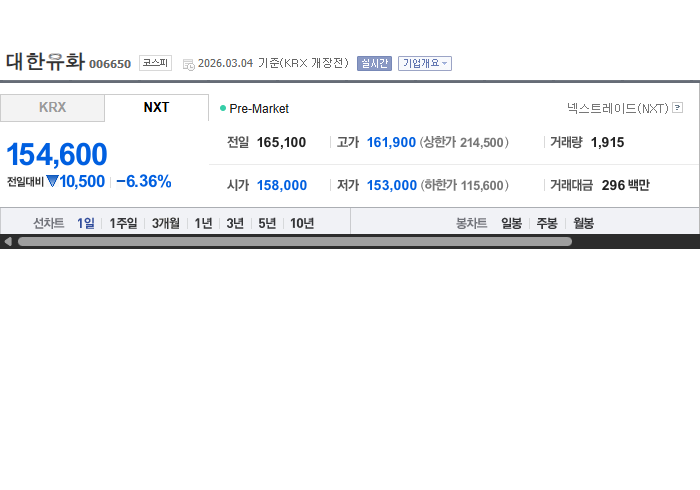Screen dimensions: 700x490
Task: Click the scrollbar left arrow
Action: (x=8, y=241)
